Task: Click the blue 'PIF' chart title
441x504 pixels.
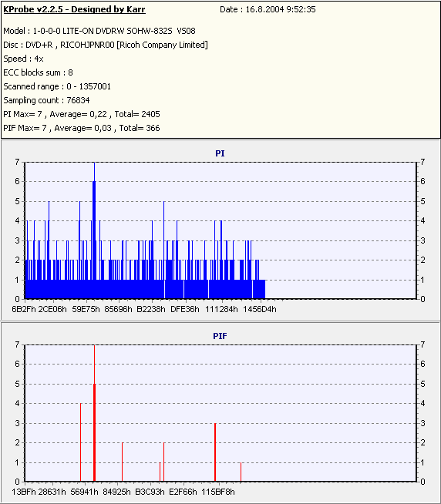Action: 220,336
